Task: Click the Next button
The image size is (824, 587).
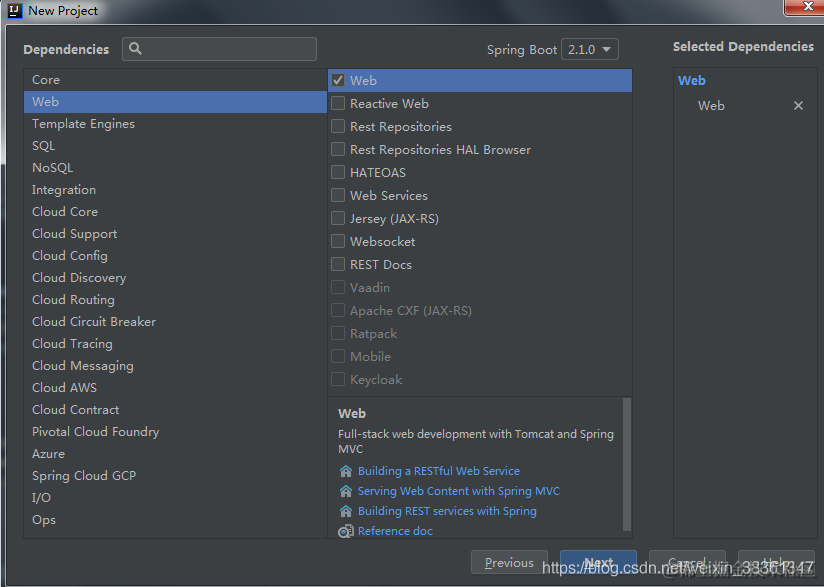Action: pos(599,562)
